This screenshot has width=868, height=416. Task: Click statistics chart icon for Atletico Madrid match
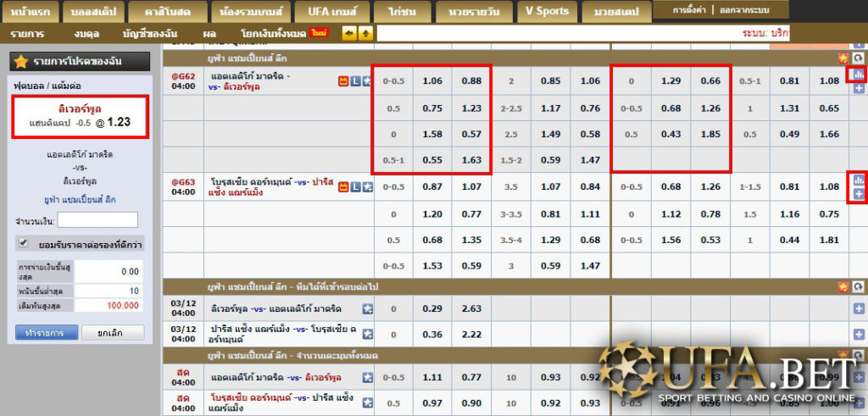point(858,75)
